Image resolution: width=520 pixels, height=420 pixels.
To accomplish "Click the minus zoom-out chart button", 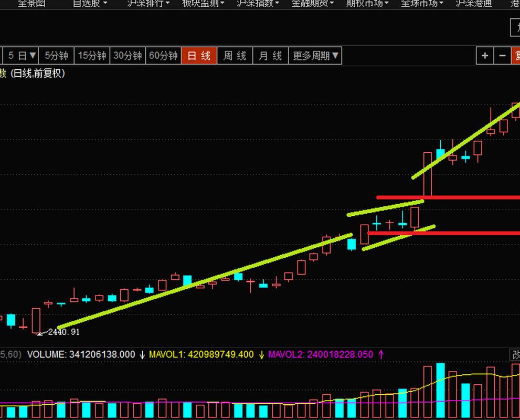I will (x=503, y=56).
